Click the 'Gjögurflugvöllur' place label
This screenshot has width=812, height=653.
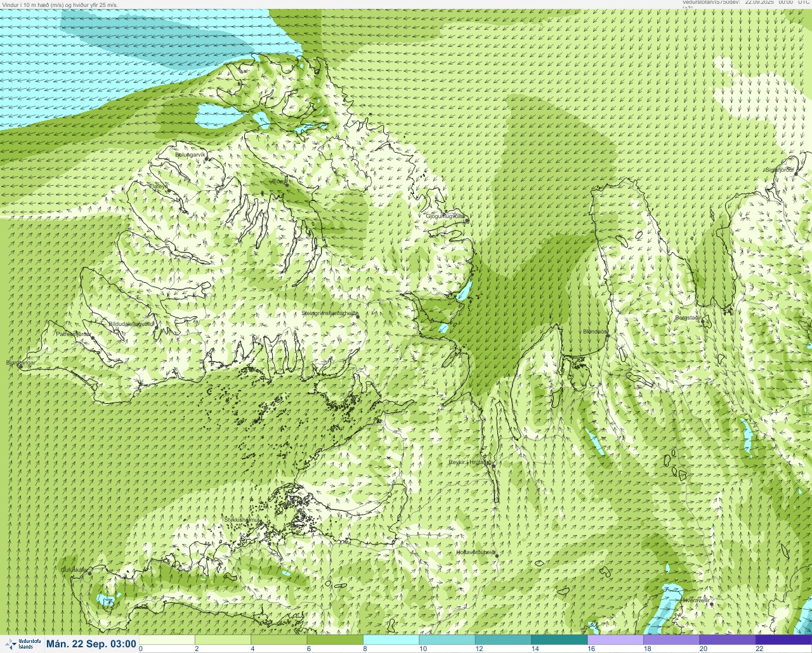pos(445,216)
